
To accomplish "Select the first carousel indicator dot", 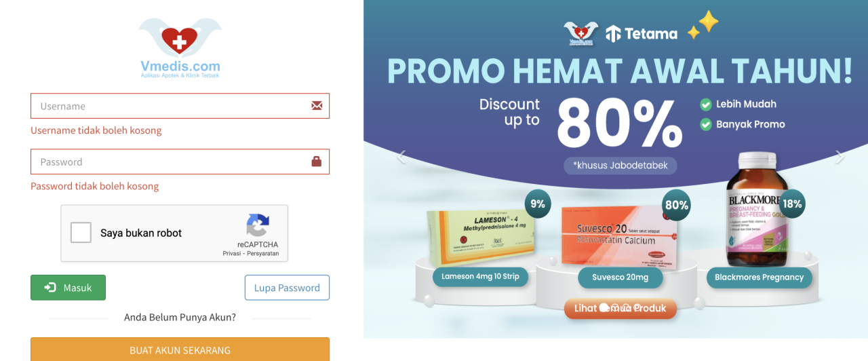I will point(604,308).
